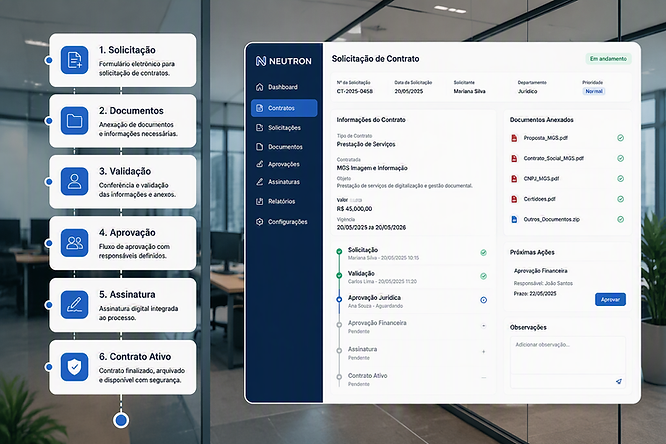The image size is (666, 444).
Task: Click PDF icon for CNPJ_MGS.pdf
Action: [514, 179]
